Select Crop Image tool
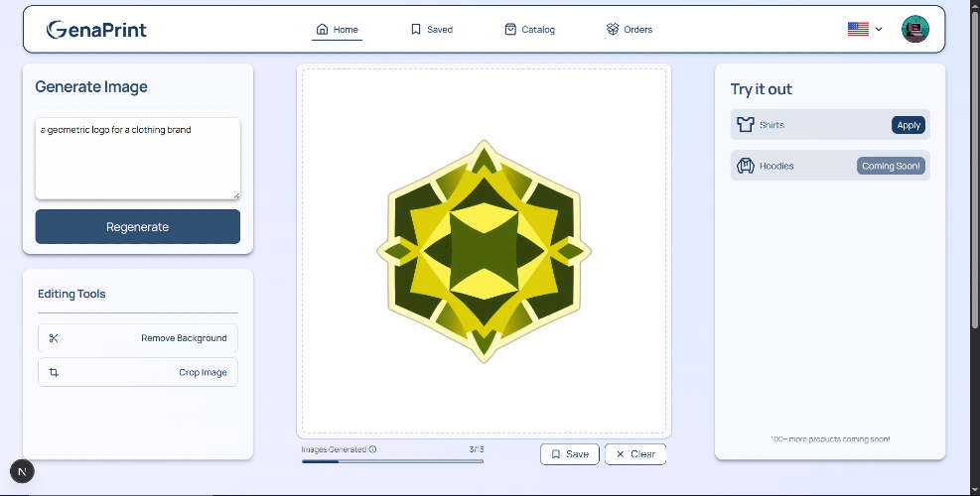Viewport: 980px width, 496px height. pos(137,372)
